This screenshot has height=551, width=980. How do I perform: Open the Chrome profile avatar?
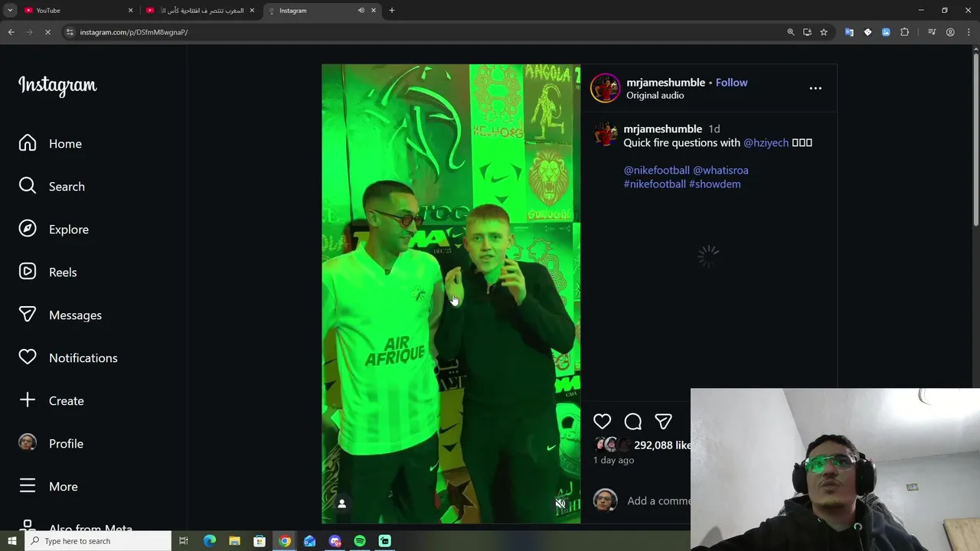point(950,32)
